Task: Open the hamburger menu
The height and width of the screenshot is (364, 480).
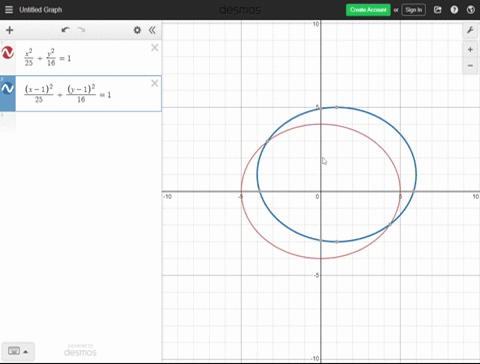Action: [x=9, y=10]
